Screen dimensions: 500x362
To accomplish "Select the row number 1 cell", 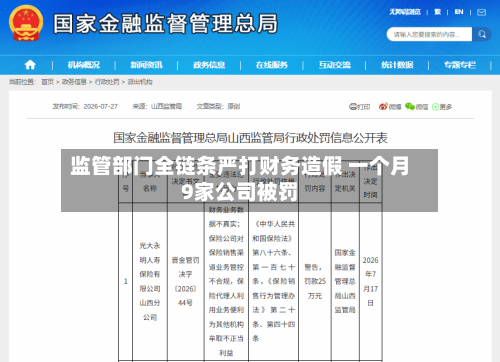I will [x=126, y=282].
